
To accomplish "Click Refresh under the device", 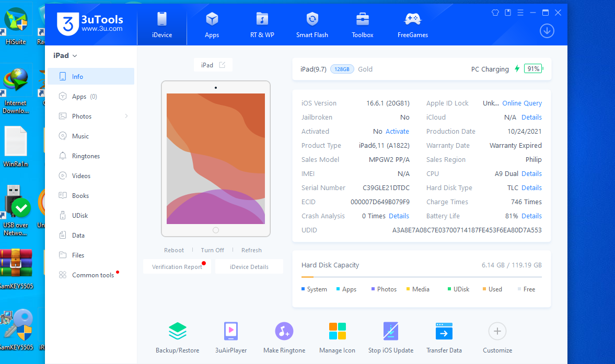I will (x=251, y=250).
